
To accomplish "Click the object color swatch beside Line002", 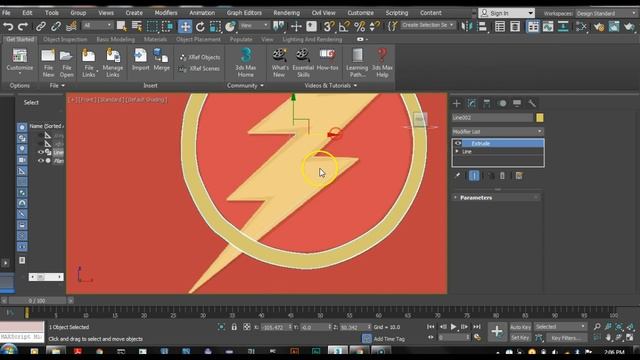I will (x=540, y=118).
